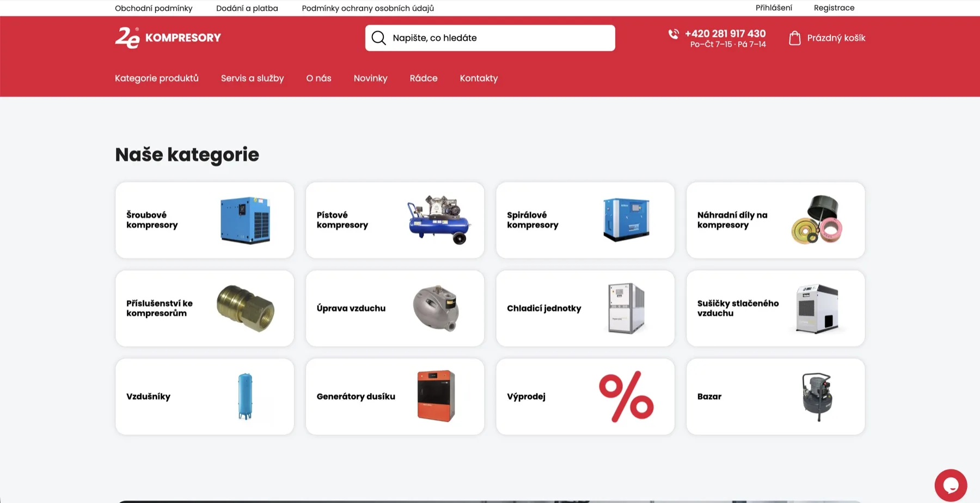The image size is (980, 503).
Task: Click phone number +420 281 917 430
Action: pos(725,33)
